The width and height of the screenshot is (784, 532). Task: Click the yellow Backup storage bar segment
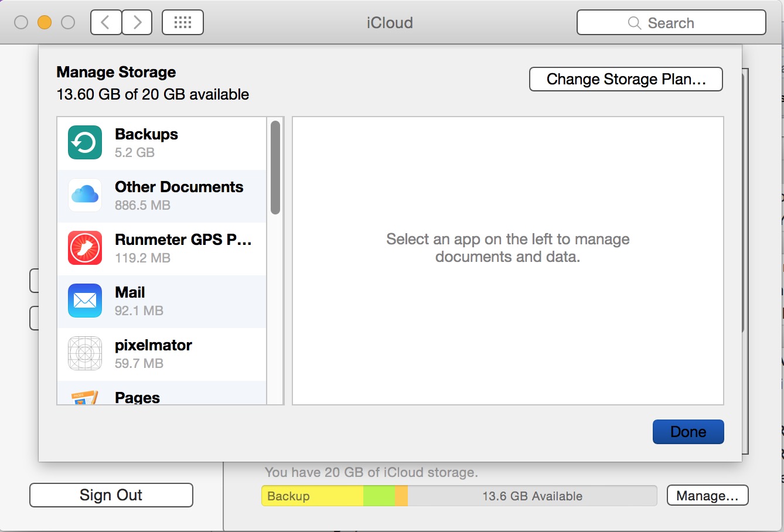(312, 496)
